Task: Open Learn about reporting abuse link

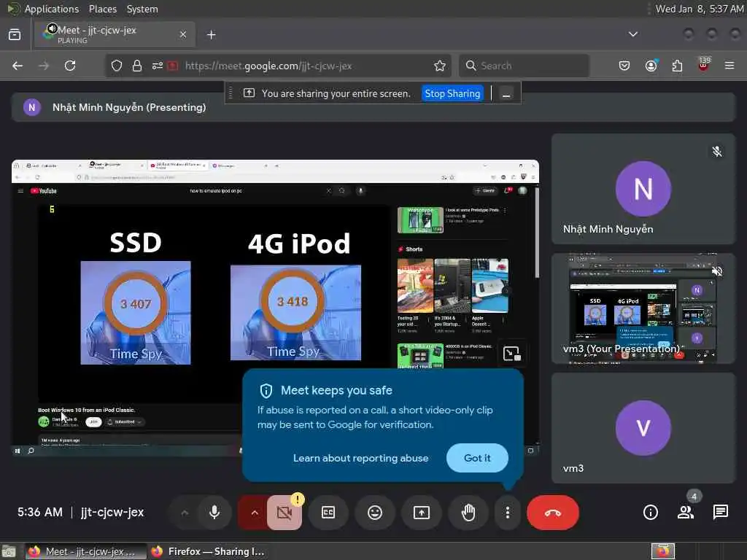Action: (360, 458)
